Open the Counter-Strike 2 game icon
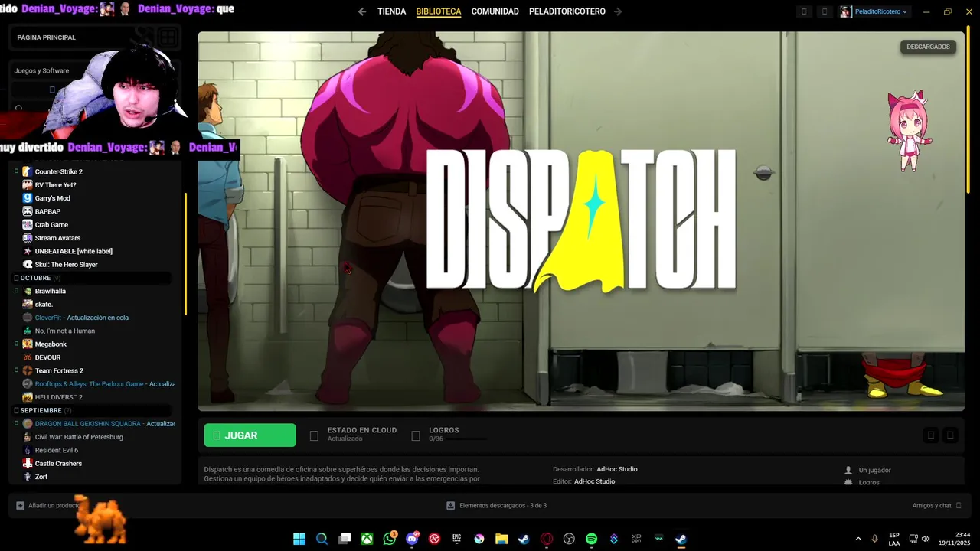Viewport: 980px width, 551px height. 28,171
